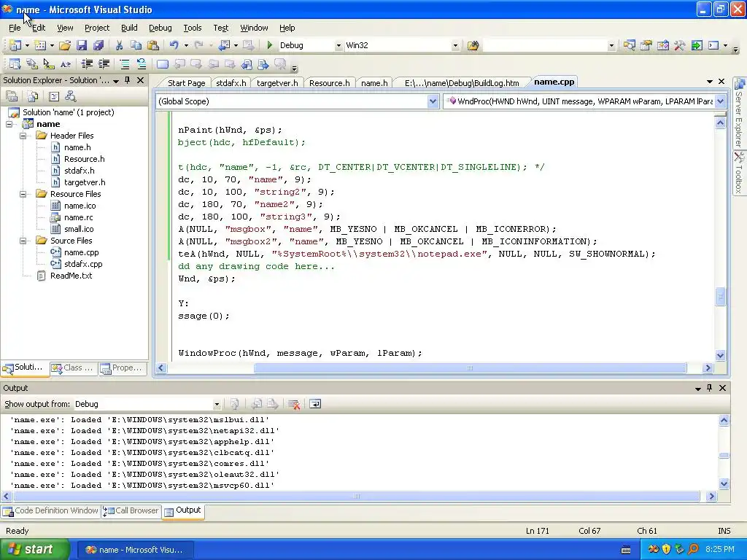Select ReadMe.txt in Solution Explorer
This screenshot has height=560, width=747.
(x=71, y=276)
